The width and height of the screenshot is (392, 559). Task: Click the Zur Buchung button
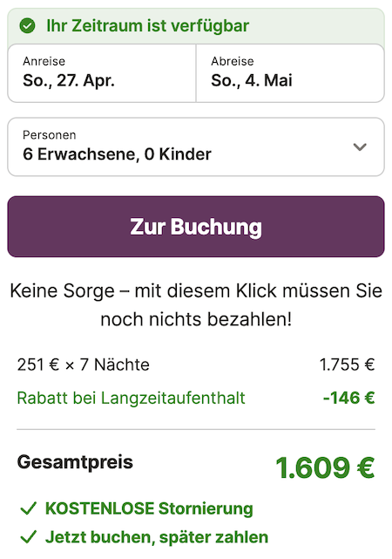pyautogui.click(x=196, y=227)
